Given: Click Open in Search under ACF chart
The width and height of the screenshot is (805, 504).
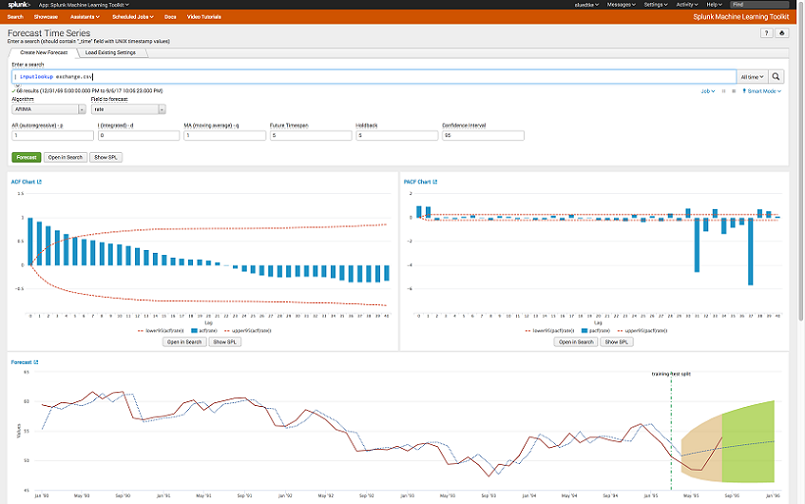Looking at the screenshot, I should 184,342.
